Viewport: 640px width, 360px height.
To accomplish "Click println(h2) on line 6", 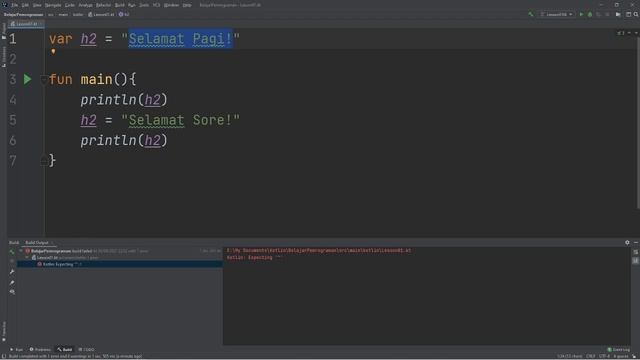I will point(124,140).
